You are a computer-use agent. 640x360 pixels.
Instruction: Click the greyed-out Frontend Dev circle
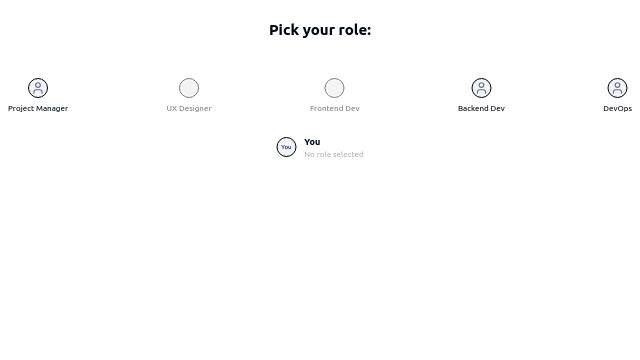pos(334,88)
